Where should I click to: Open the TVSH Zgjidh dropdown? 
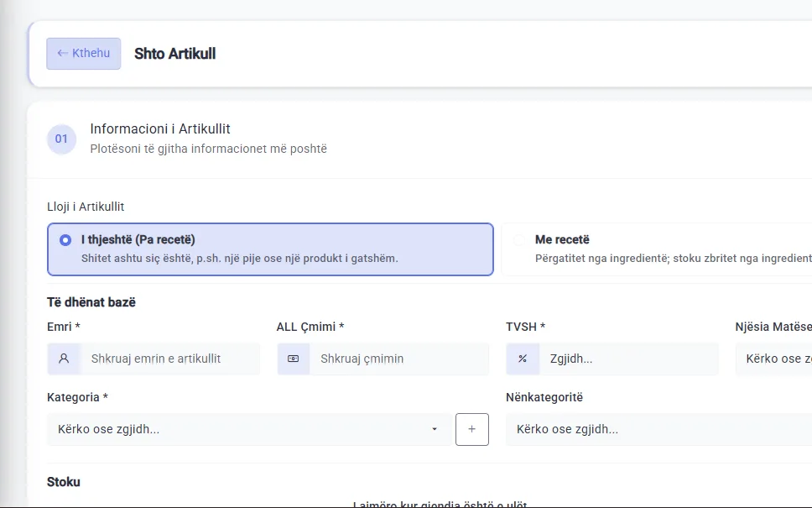(x=628, y=359)
